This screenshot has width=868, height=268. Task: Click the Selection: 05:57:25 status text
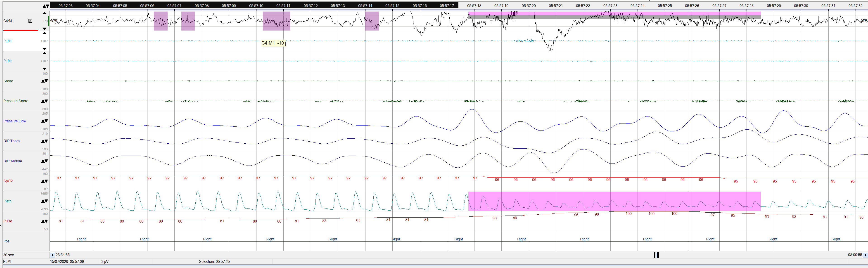point(214,262)
